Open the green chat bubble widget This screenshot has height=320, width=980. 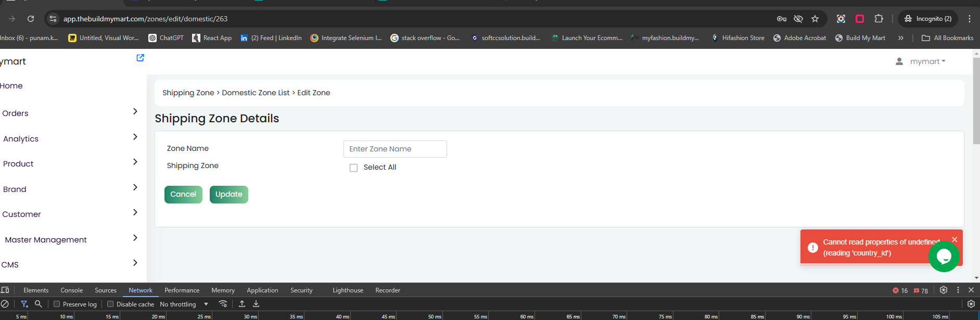click(x=944, y=256)
